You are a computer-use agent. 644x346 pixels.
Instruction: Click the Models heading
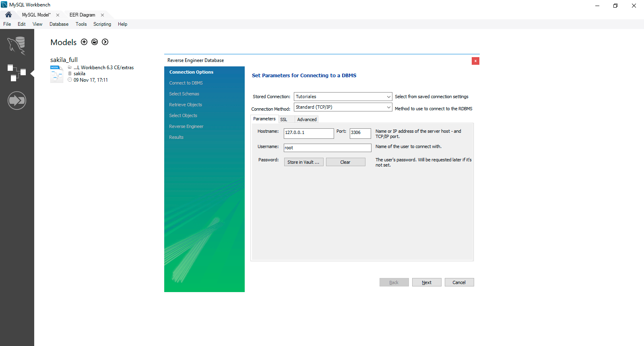(64, 42)
